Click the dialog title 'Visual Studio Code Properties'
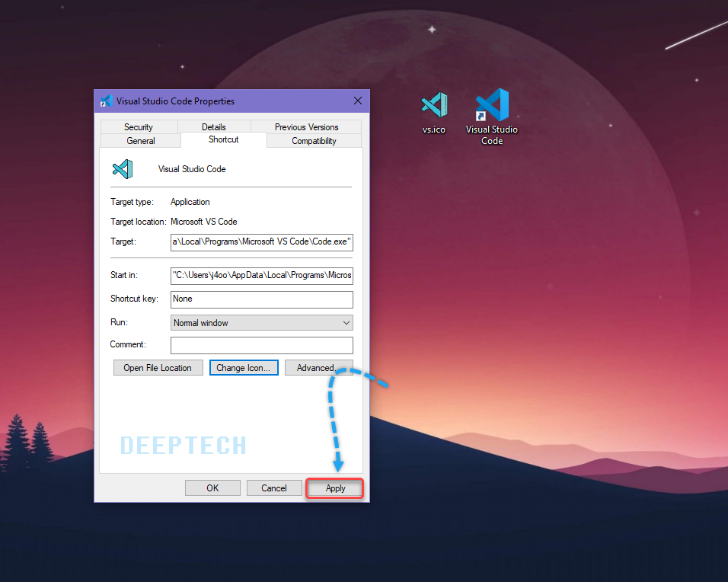The width and height of the screenshot is (728, 582). (175, 101)
